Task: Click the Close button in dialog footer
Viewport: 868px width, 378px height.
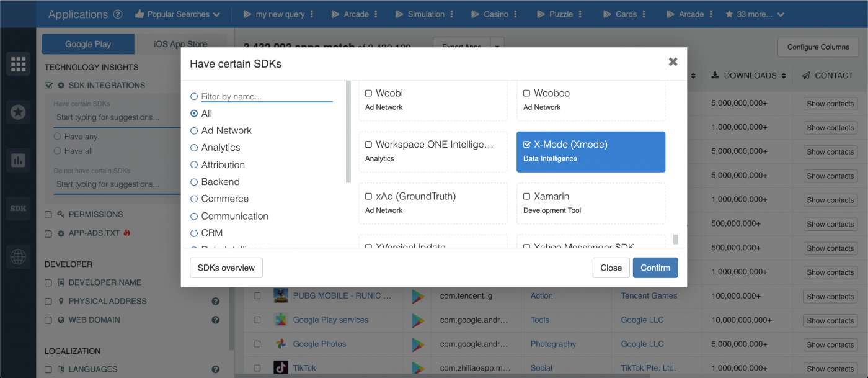Action: click(611, 268)
